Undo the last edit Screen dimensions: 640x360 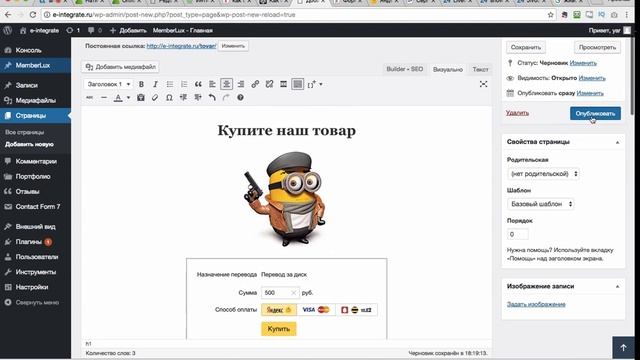pos(212,98)
